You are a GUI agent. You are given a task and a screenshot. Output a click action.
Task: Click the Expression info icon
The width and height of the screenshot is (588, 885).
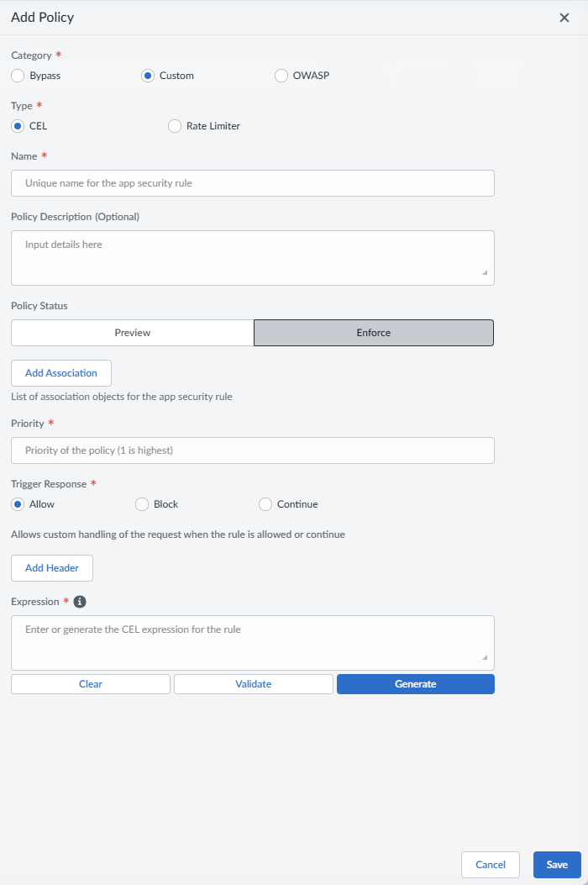[80, 602]
